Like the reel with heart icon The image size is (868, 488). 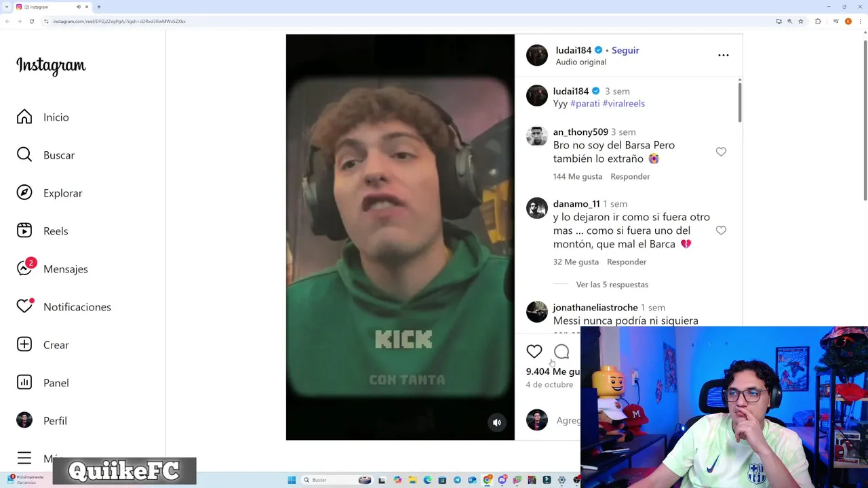pos(534,351)
